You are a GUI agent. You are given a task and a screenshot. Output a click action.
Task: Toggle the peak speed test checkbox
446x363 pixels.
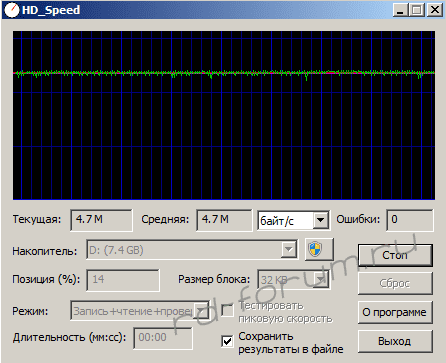coord(227,311)
